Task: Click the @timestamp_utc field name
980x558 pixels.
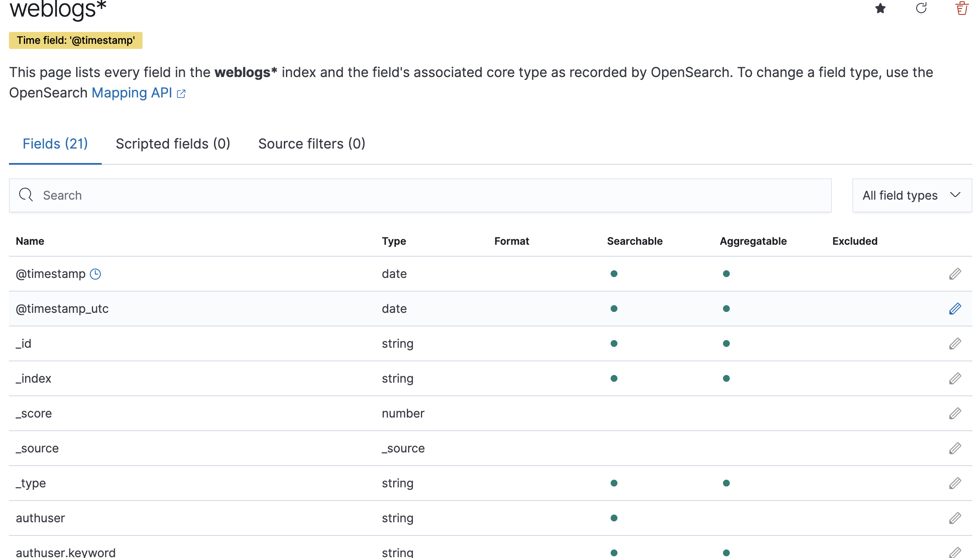Action: pos(62,309)
